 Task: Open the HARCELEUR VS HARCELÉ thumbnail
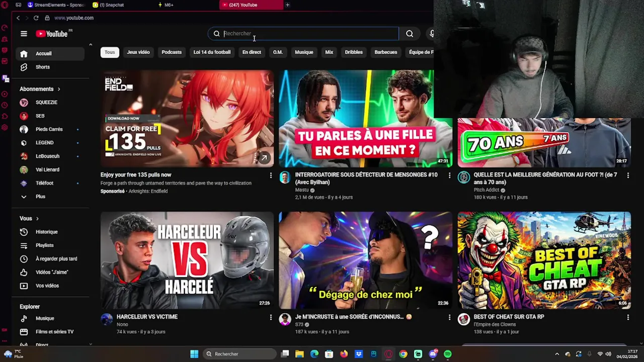coord(187,260)
